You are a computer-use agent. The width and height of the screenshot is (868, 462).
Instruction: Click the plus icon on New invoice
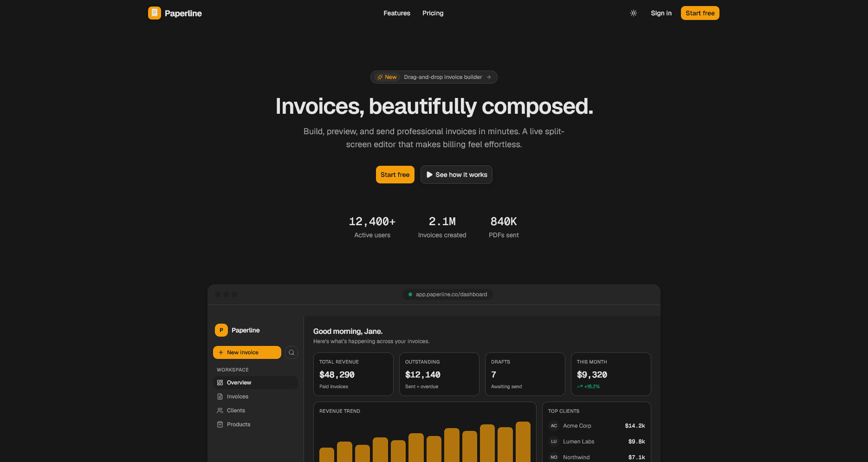pos(221,352)
